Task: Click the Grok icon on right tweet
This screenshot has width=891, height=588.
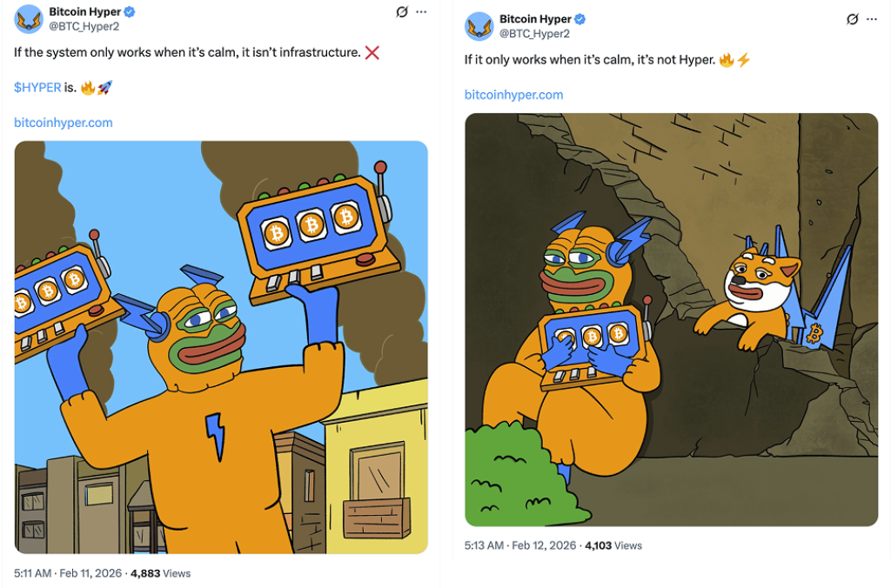Action: pyautogui.click(x=853, y=19)
